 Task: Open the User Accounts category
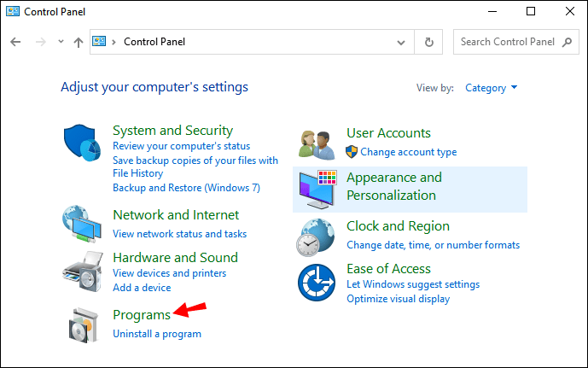click(388, 133)
